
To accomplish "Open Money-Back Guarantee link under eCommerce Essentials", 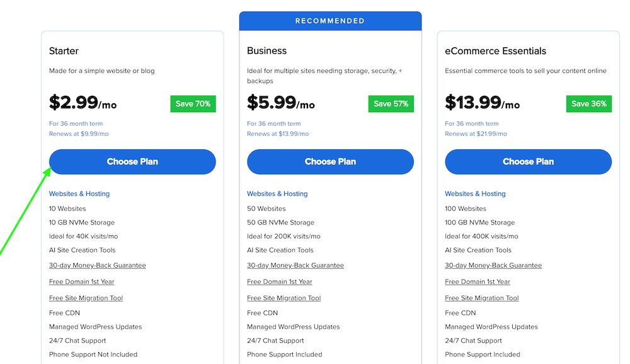I will tap(493, 265).
